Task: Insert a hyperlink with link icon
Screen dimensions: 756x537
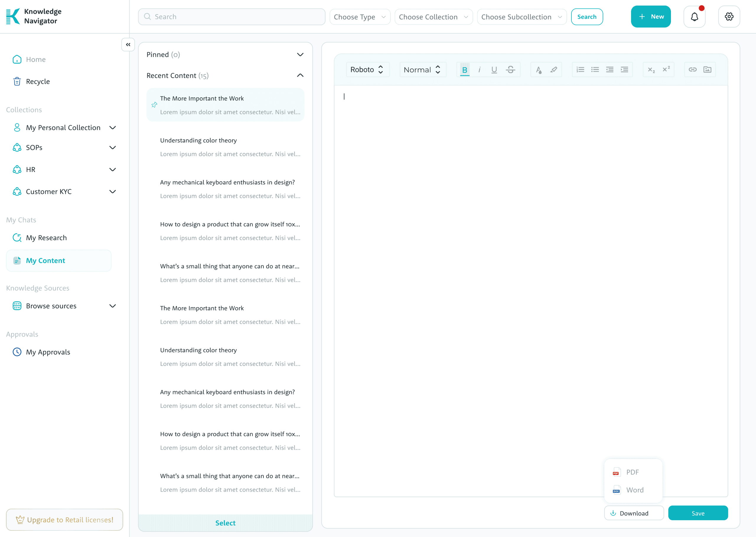Action: [693, 70]
